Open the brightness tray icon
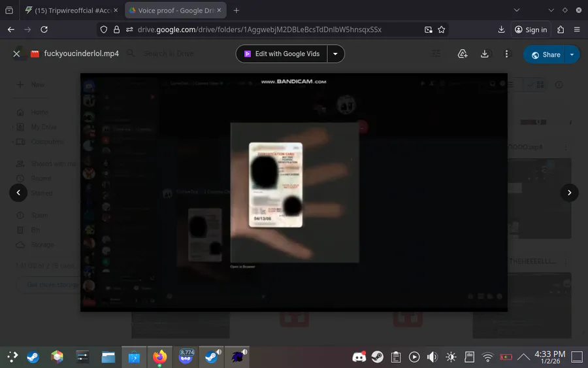Screen dimensions: 588x368 point(451,357)
